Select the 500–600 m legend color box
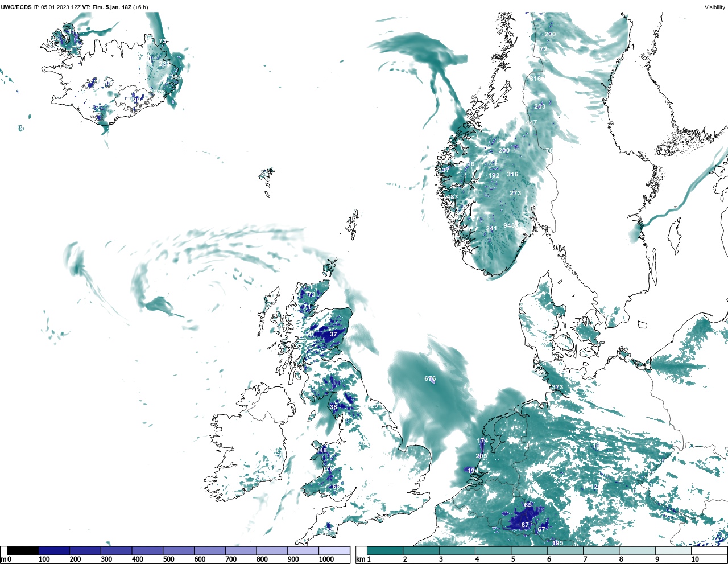Screen dimensions: 728x564 click(179, 551)
